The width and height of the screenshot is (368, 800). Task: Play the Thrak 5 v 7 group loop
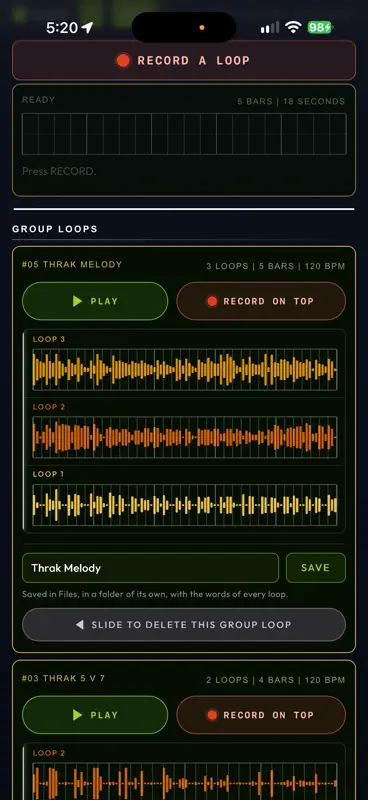tap(95, 715)
